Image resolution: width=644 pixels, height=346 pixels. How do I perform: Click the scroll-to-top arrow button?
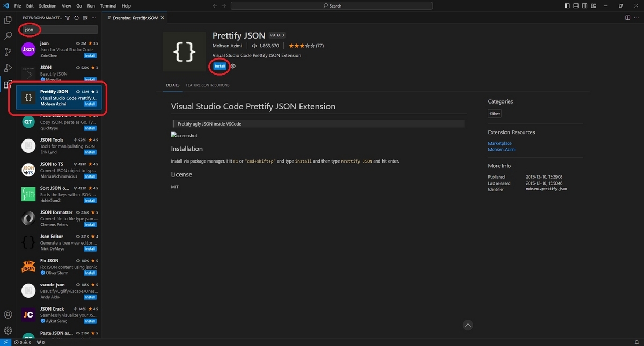click(467, 325)
